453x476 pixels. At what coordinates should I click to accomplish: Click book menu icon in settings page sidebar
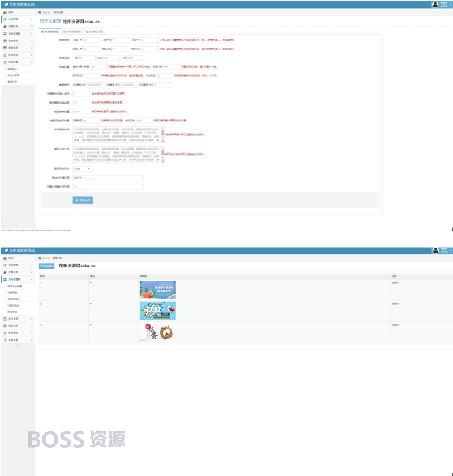(5, 27)
